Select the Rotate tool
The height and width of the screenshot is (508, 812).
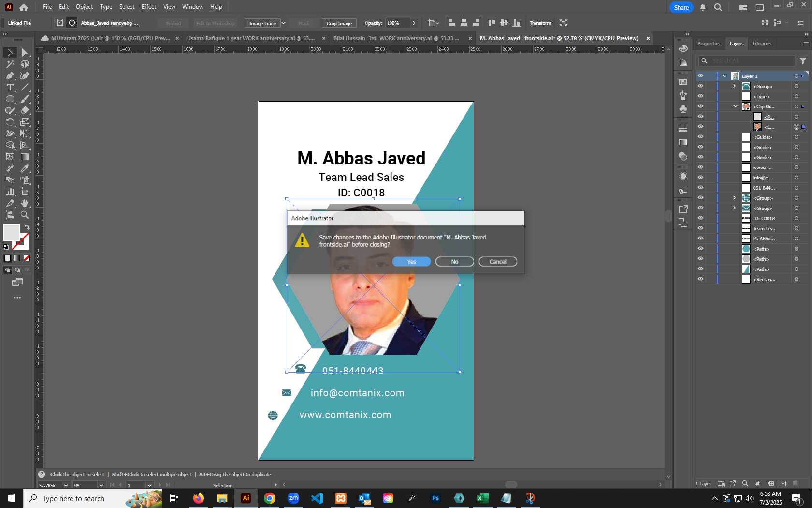pos(10,122)
